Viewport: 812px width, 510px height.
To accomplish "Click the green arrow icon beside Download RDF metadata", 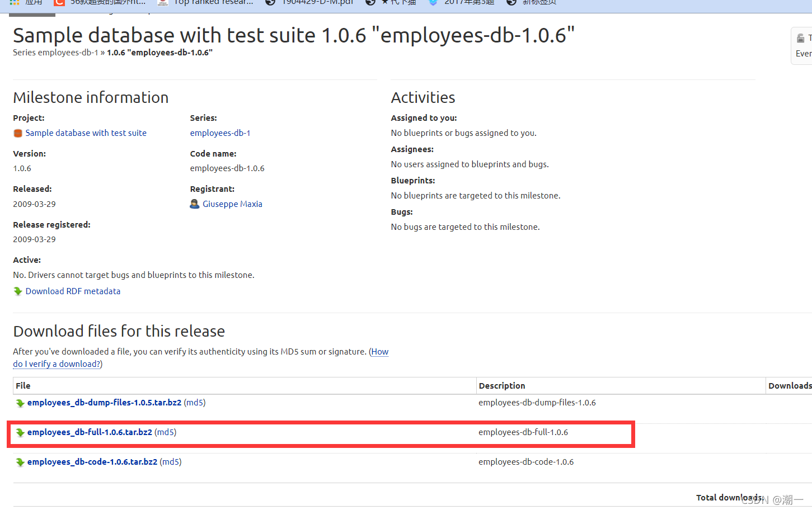I will [x=18, y=291].
